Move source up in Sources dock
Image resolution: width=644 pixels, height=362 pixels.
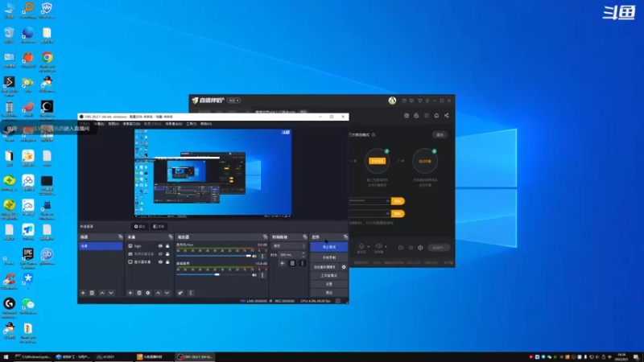158,293
